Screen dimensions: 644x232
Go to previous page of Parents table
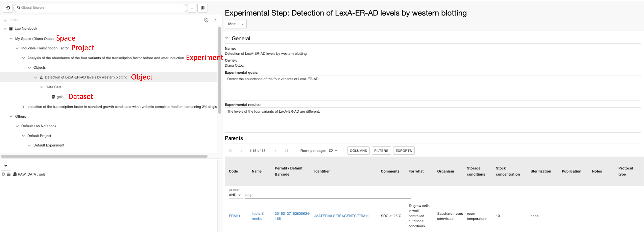(x=241, y=151)
